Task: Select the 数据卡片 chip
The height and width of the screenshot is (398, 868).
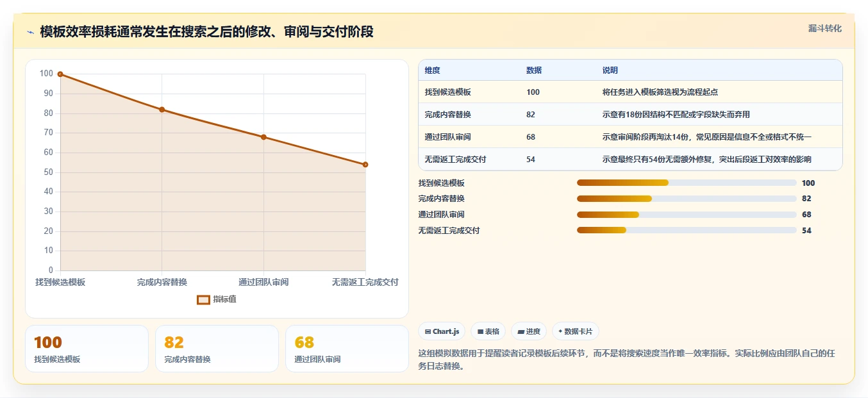Action: (x=575, y=331)
